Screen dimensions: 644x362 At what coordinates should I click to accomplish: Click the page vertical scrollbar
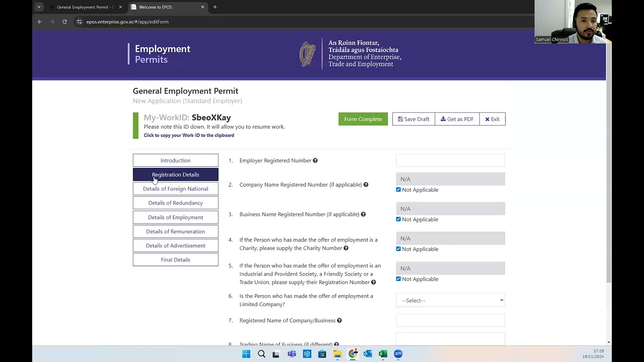tap(609, 163)
